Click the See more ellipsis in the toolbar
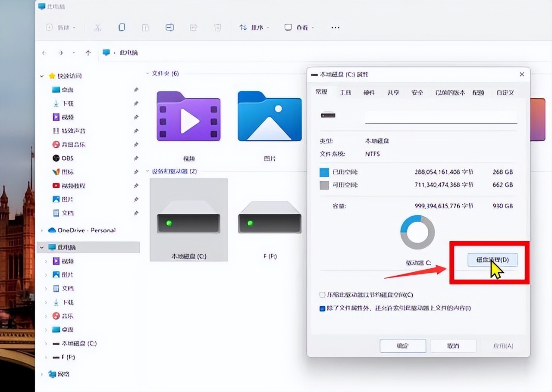 [x=336, y=27]
